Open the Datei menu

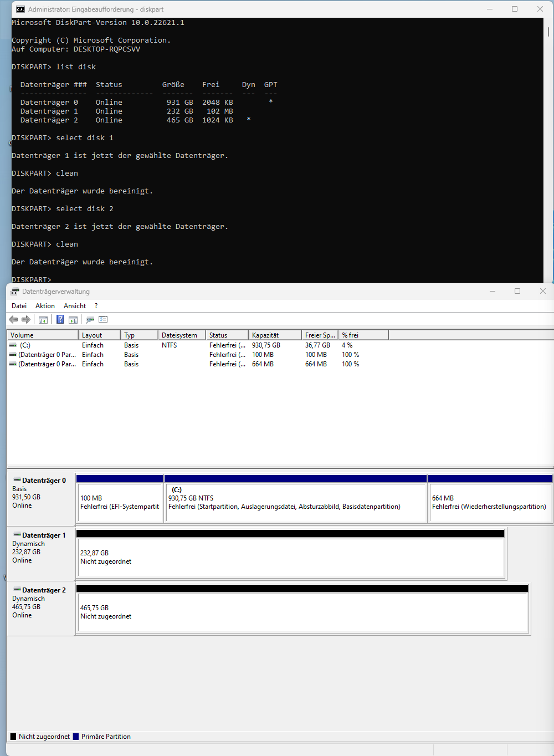click(19, 306)
